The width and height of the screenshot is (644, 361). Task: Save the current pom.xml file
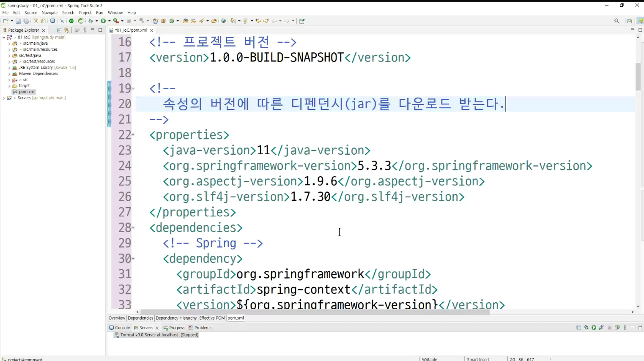click(18, 21)
